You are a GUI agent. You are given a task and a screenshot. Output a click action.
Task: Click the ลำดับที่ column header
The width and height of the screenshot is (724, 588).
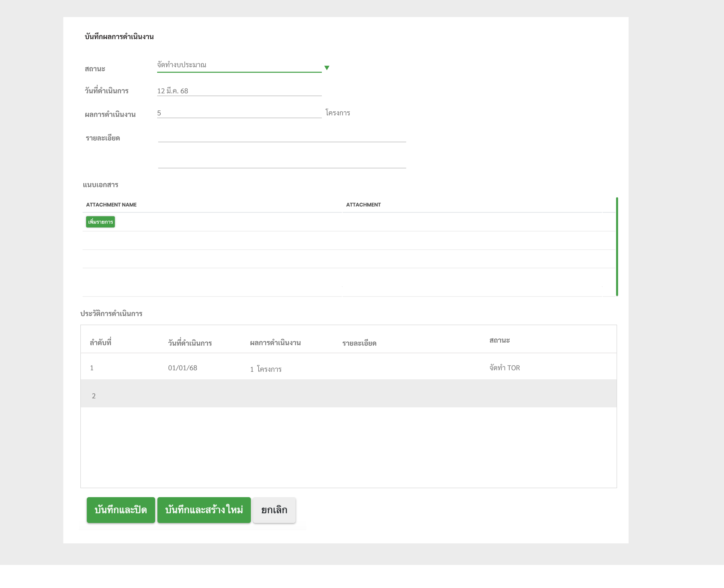(100, 343)
